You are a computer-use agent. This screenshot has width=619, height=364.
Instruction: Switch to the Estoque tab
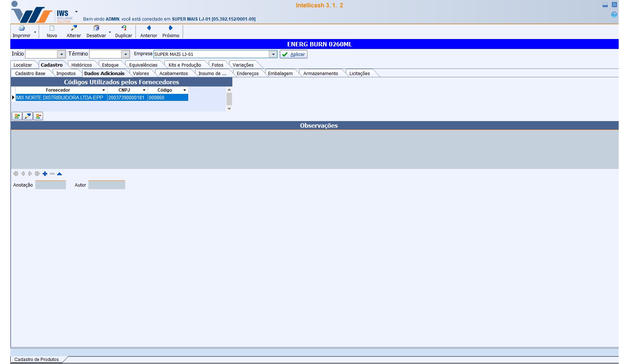pyautogui.click(x=110, y=65)
